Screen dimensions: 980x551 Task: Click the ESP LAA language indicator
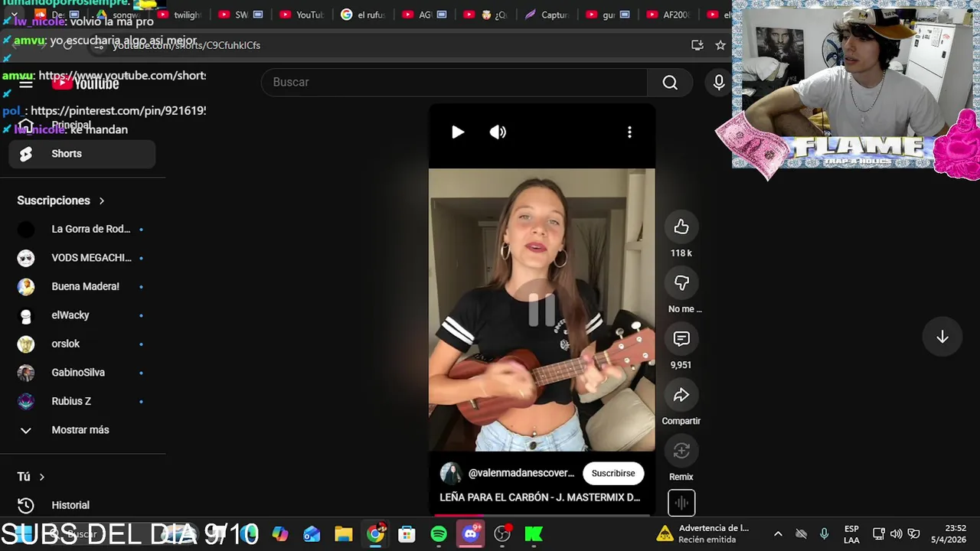[851, 534]
